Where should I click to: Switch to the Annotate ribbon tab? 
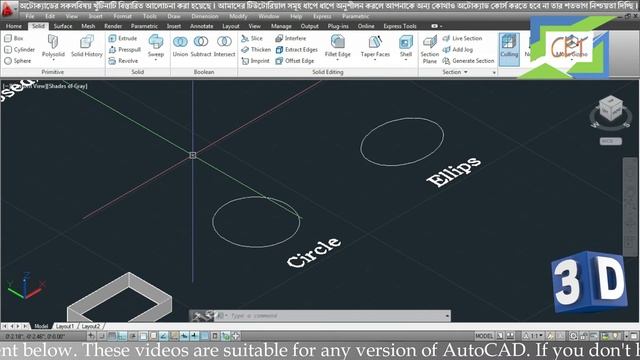[202, 26]
